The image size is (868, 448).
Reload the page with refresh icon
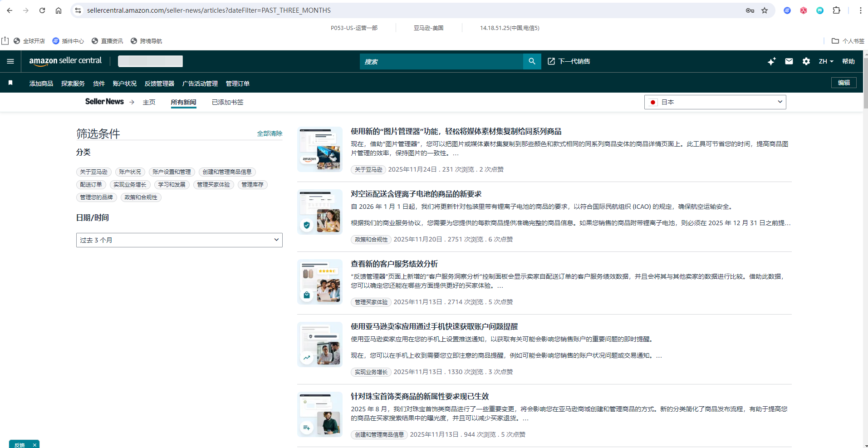[42, 10]
